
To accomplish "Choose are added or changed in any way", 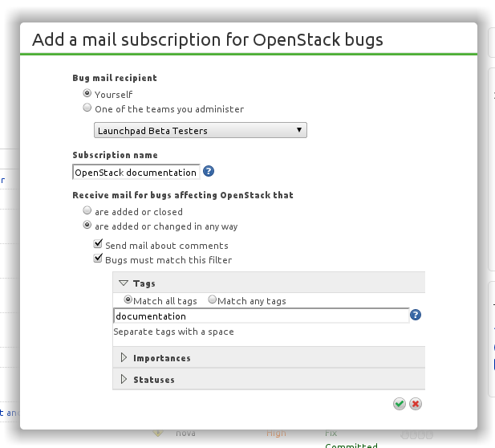I will [87, 225].
